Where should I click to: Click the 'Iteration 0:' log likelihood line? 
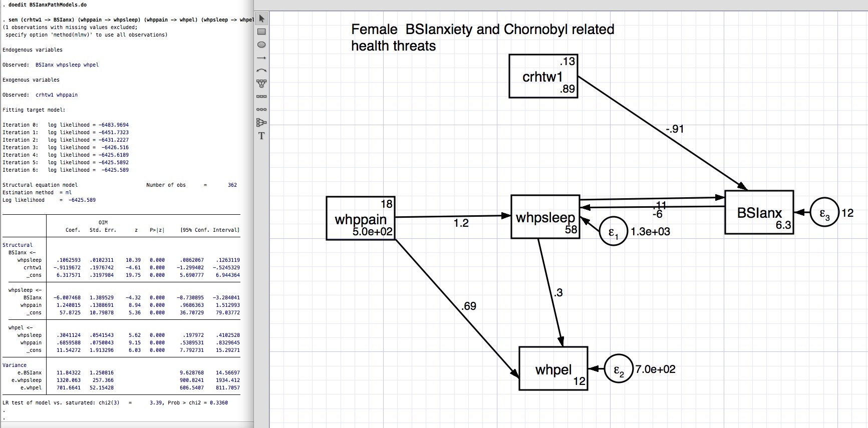66,125
